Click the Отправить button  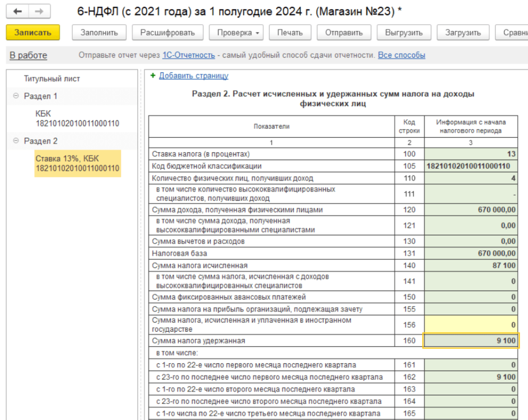(344, 33)
